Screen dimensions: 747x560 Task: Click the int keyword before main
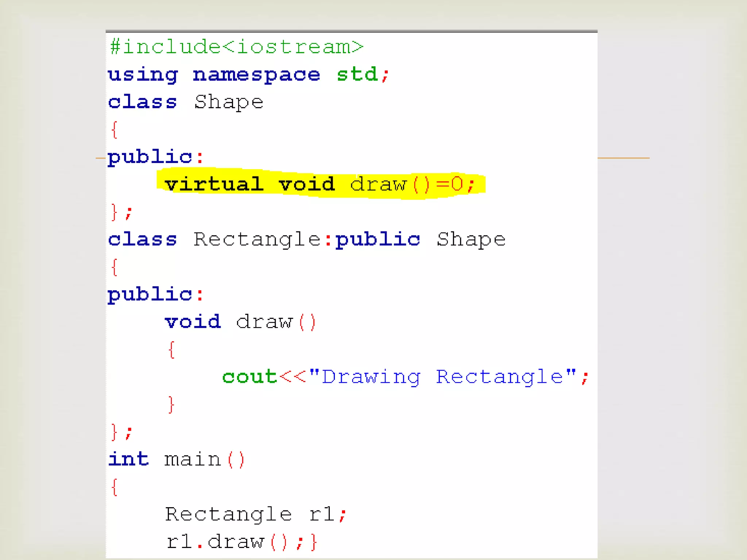(128, 459)
